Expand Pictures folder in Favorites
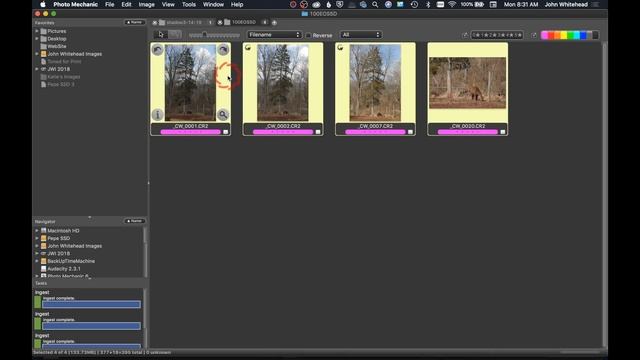The width and height of the screenshot is (640, 360). click(37, 31)
